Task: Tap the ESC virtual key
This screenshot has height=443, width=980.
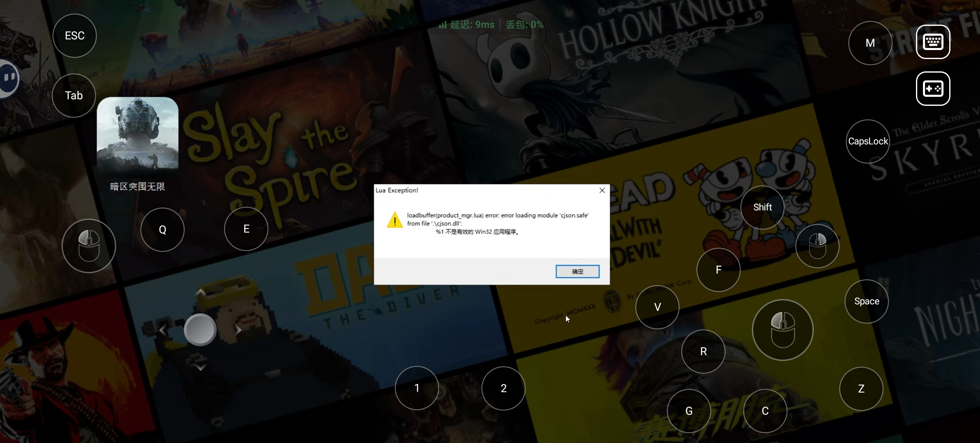Action: (x=75, y=36)
